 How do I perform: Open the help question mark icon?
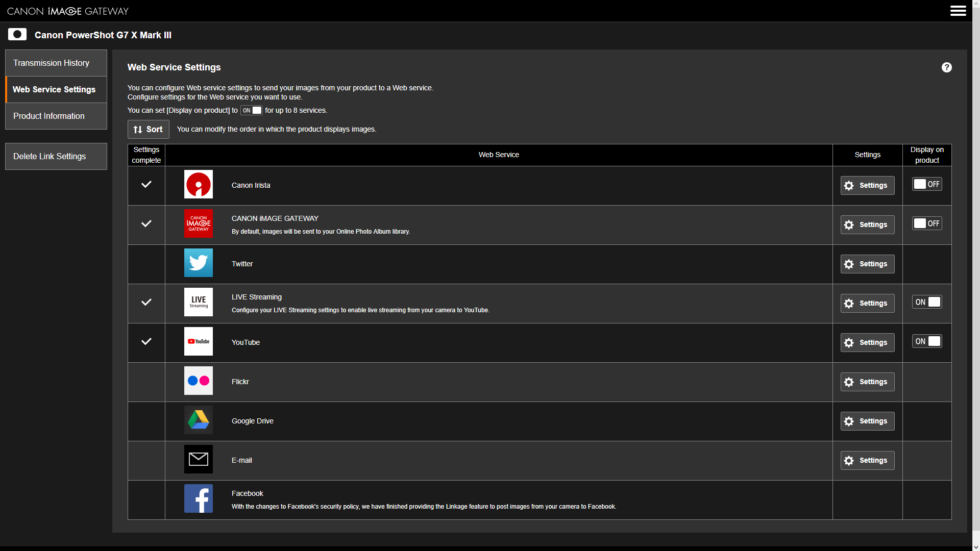click(946, 67)
